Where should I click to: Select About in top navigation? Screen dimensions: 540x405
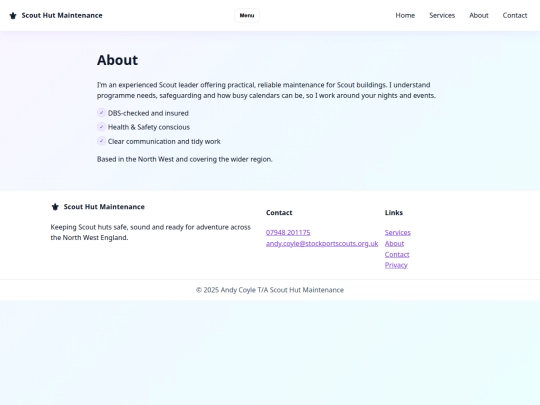479,15
